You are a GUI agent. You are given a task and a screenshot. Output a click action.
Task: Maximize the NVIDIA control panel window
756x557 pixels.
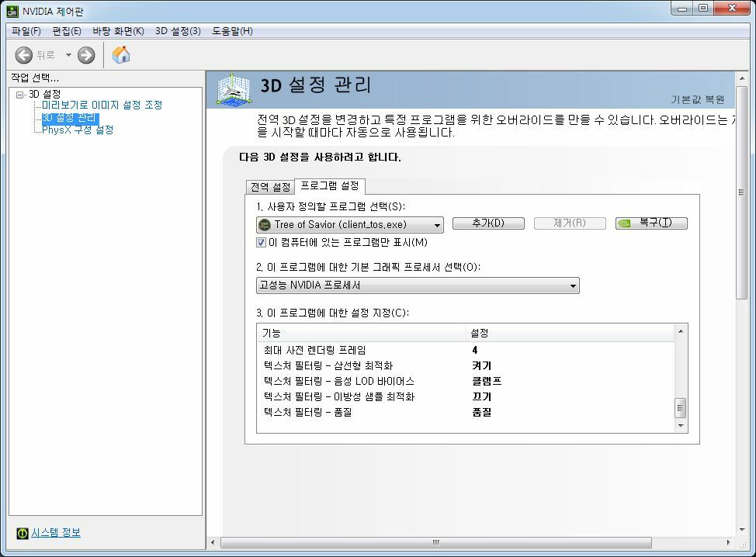tap(703, 9)
